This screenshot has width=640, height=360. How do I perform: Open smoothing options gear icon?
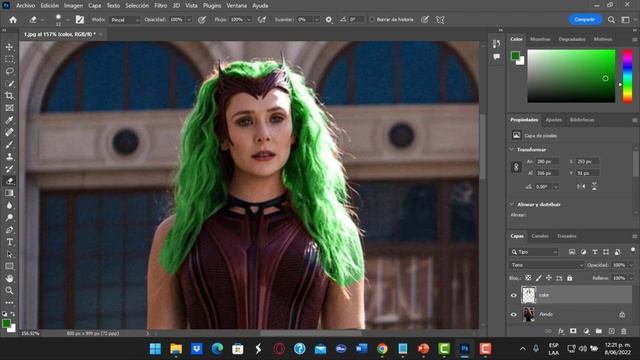(x=329, y=20)
